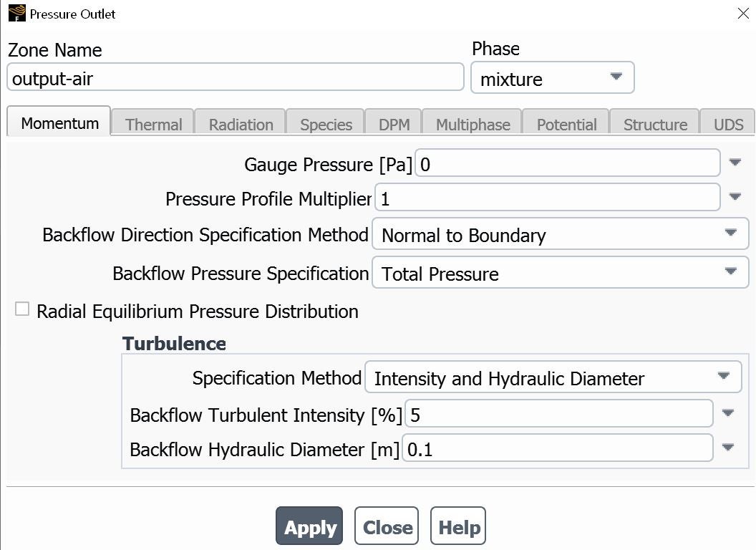Click the Zone Name text field

click(x=235, y=78)
